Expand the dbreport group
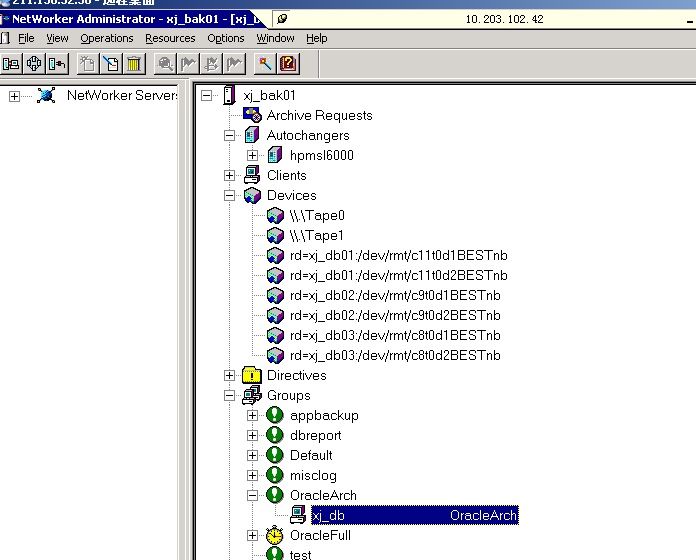The width and height of the screenshot is (696, 560). point(253,435)
